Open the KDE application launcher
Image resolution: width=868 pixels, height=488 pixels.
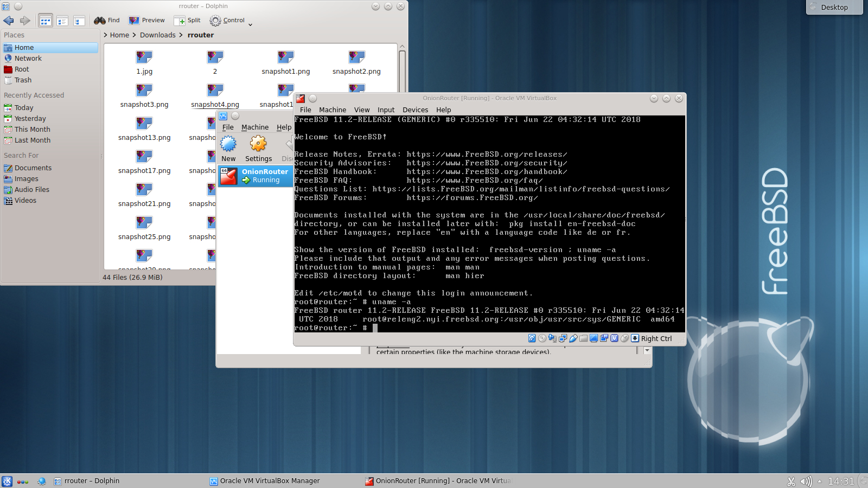pyautogui.click(x=7, y=481)
